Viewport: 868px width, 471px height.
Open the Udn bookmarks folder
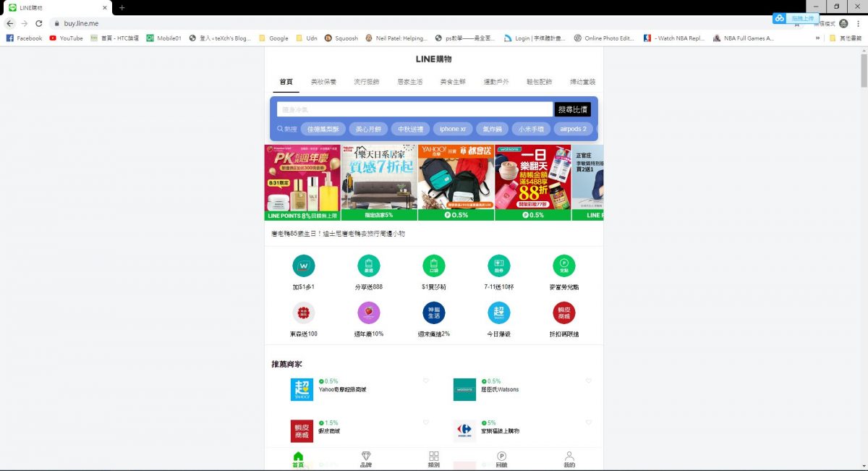click(307, 38)
